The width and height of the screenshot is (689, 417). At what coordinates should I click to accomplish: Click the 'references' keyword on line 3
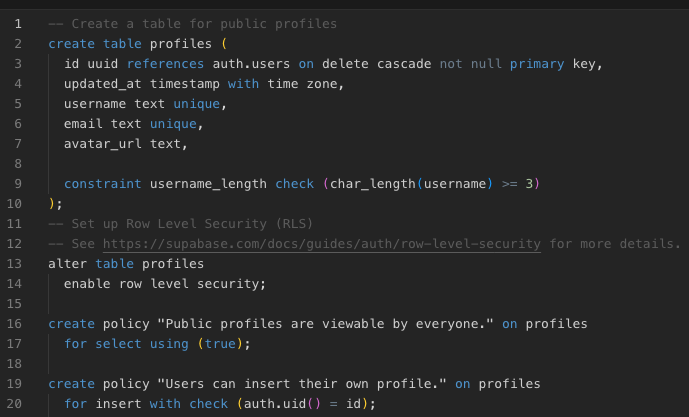[165, 64]
